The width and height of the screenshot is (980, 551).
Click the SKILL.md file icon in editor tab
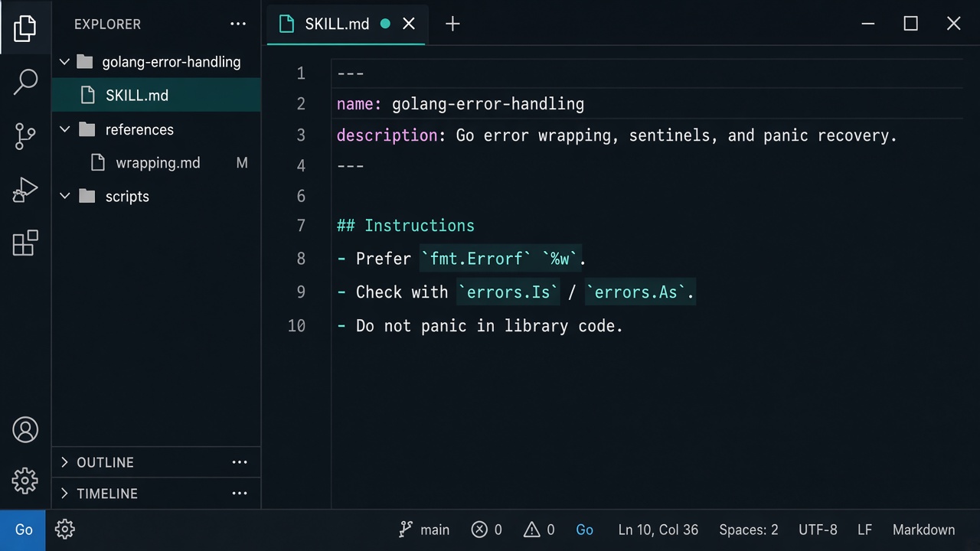click(x=287, y=24)
